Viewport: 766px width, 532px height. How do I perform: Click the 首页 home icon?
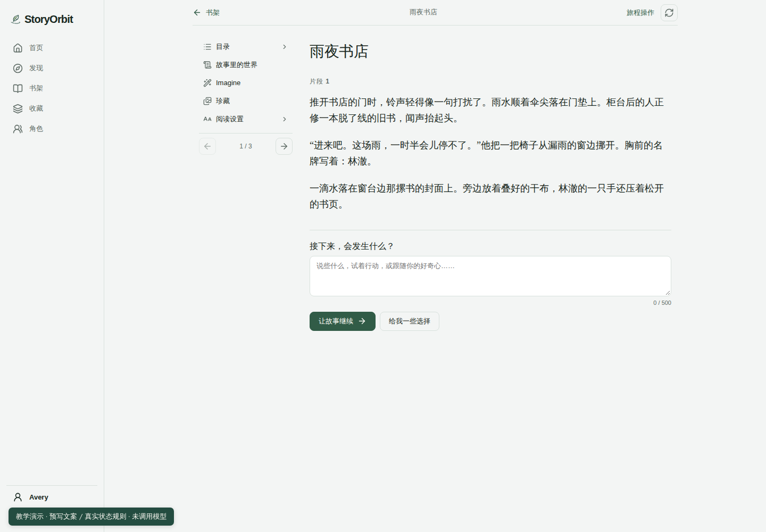(18, 48)
